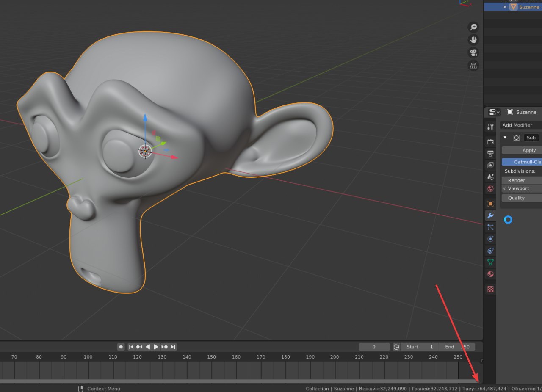Collapse the Subdivision modifier panel
Viewport: 542px width, 392px height.
(x=505, y=138)
